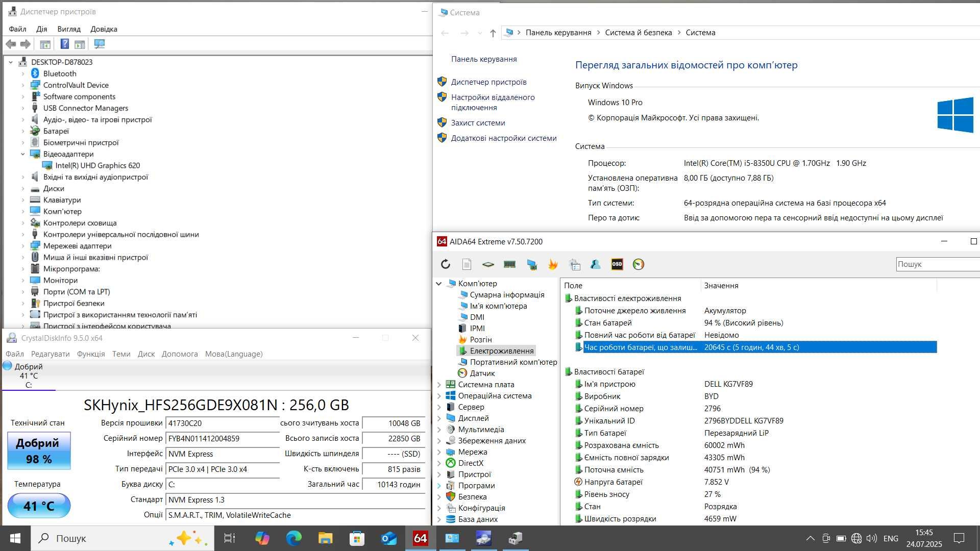
Task: Click the 41 °C temperature button
Action: pyautogui.click(x=39, y=506)
